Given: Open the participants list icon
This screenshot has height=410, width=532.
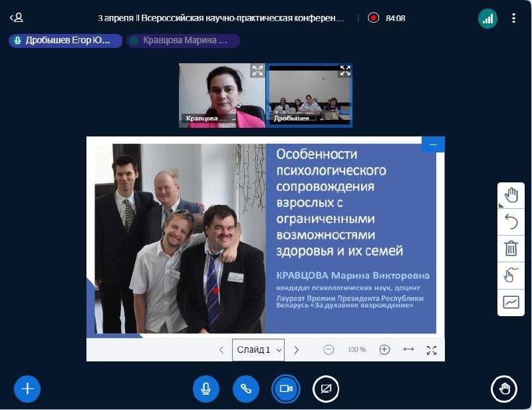Looking at the screenshot, I should [17, 18].
